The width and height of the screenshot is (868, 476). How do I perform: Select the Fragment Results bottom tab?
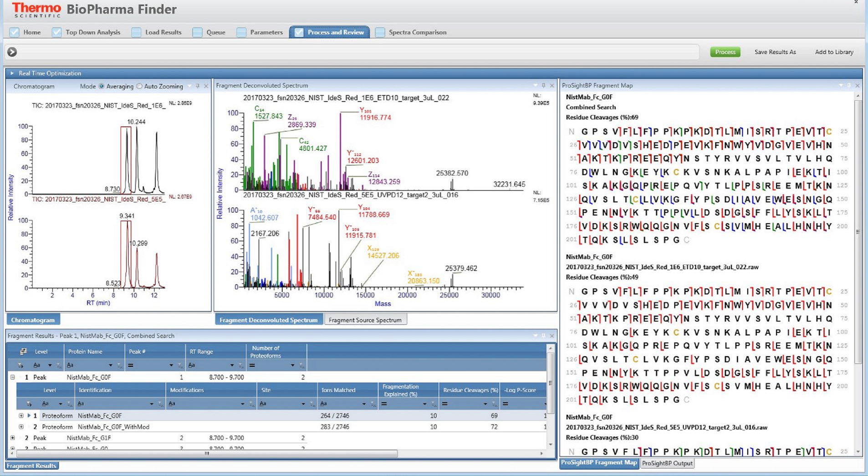click(x=31, y=466)
